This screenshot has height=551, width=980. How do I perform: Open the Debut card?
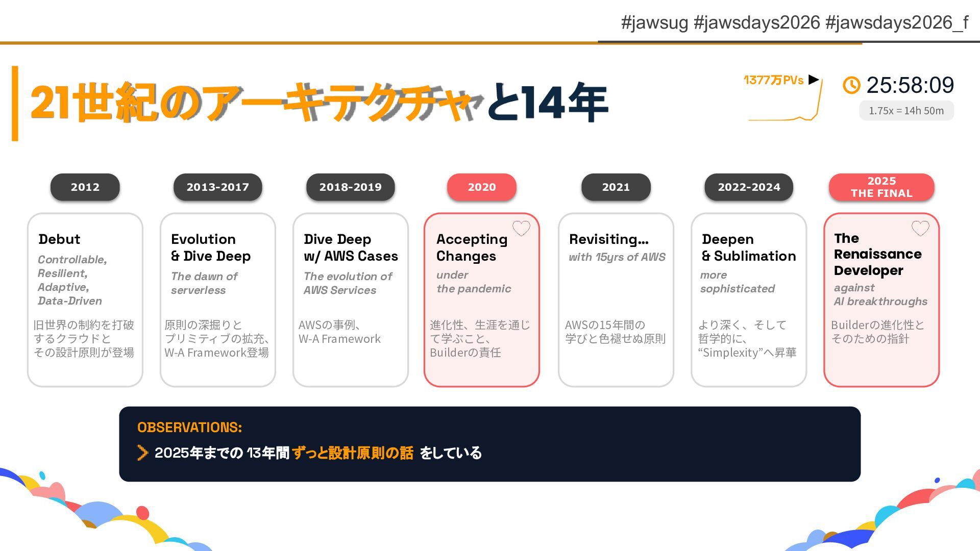coord(85,300)
